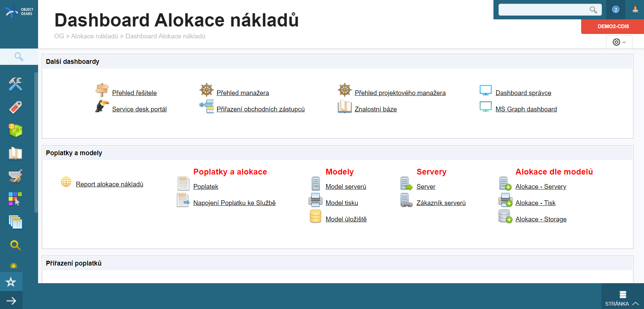
Task: Select the shopping cart icon in sidebar
Action: (x=15, y=176)
